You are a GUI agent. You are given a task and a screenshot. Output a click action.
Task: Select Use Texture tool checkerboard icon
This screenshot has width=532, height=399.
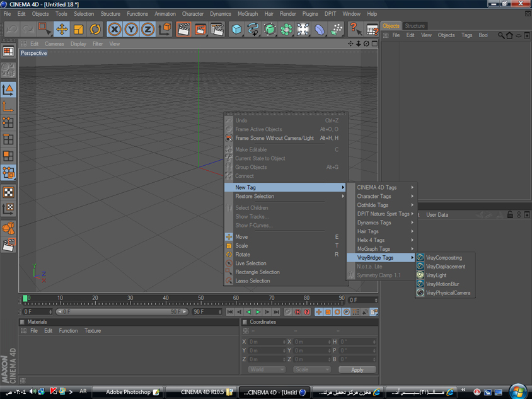(8, 192)
